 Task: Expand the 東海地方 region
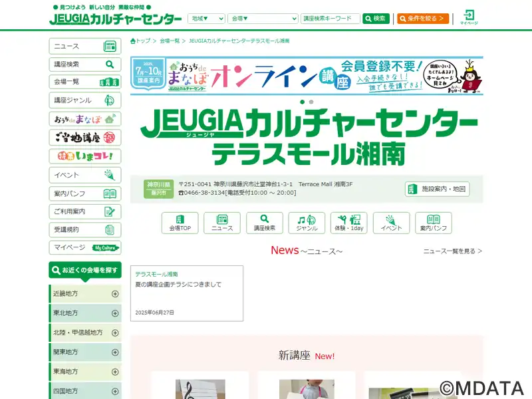[85, 372]
